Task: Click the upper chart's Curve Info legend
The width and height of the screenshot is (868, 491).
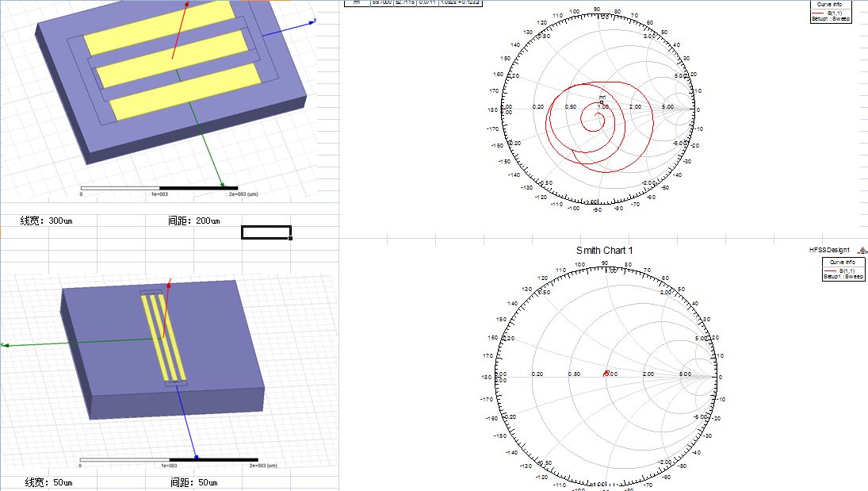Action: point(831,11)
